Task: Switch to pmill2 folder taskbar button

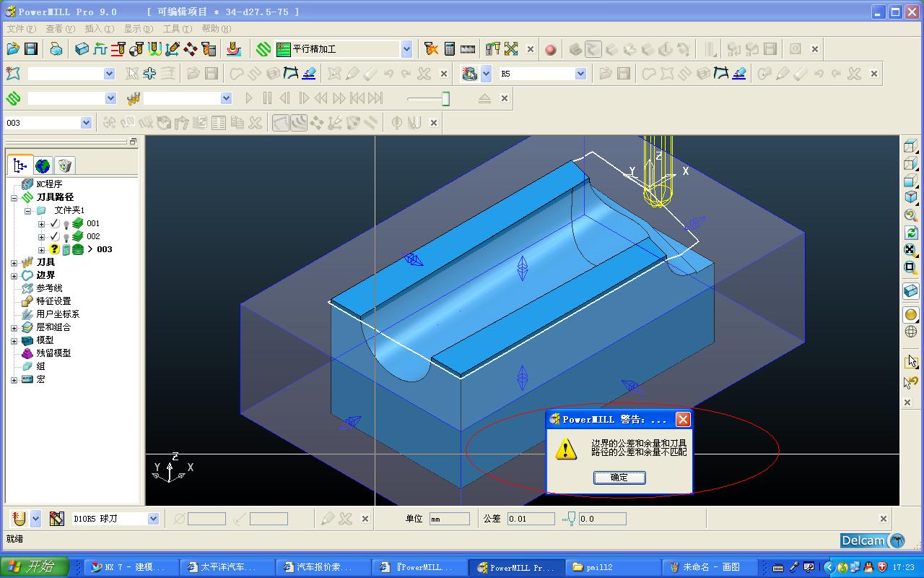Action: (x=614, y=567)
